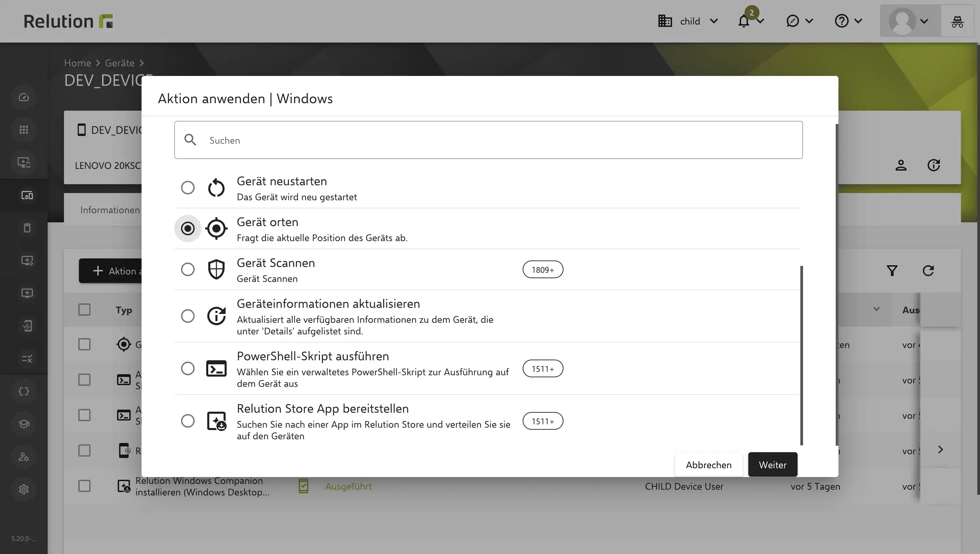Open the dashboard gauge sidebar icon
The width and height of the screenshot is (980, 554).
pos(24,97)
